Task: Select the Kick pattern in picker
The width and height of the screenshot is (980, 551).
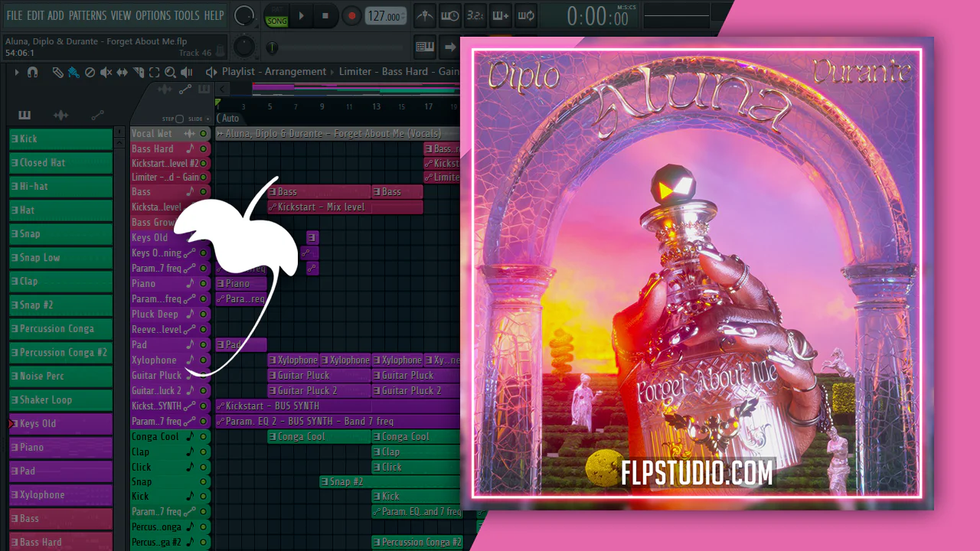Action: click(61, 139)
